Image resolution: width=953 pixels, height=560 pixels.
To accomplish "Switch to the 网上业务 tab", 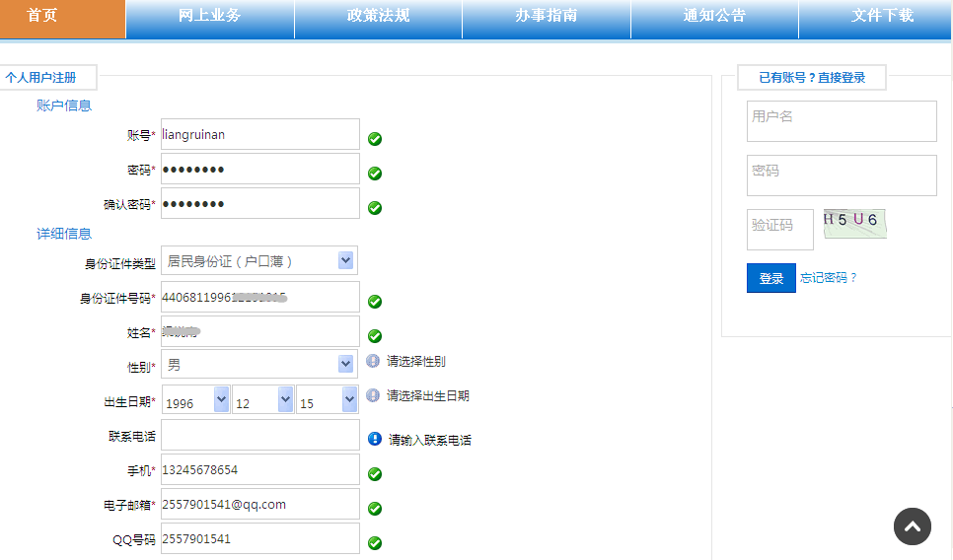I will point(209,17).
